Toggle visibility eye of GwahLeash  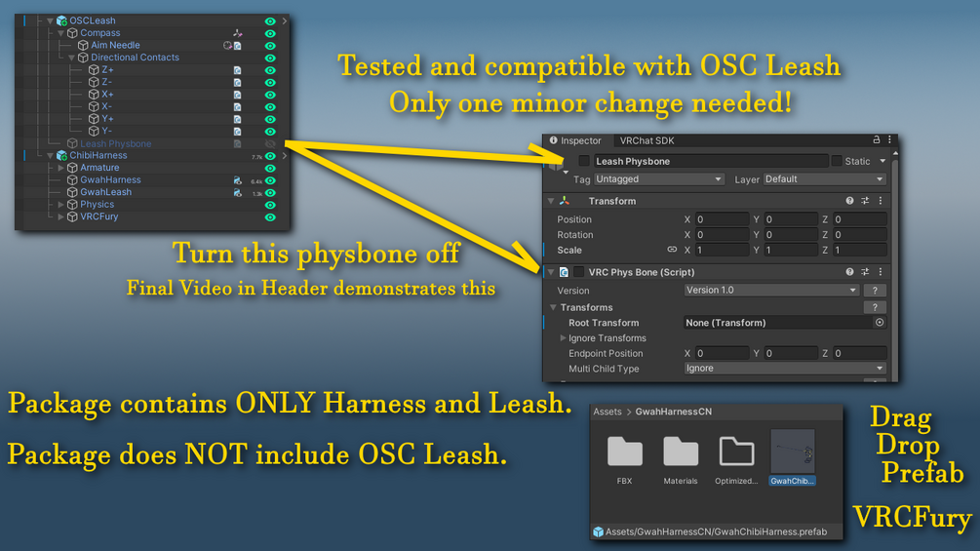click(x=270, y=192)
